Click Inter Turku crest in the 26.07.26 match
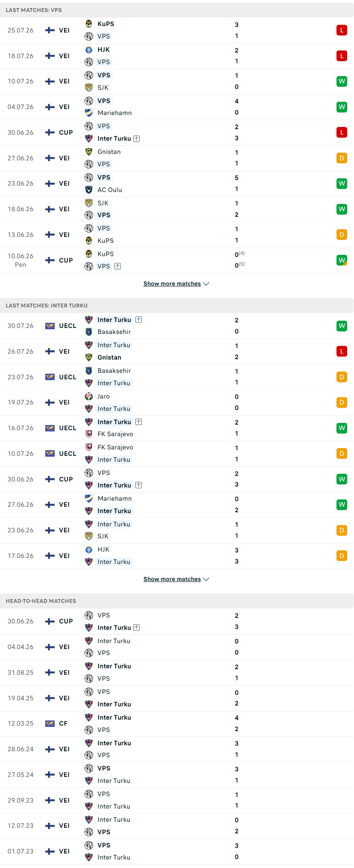The width and height of the screenshot is (354, 868). (x=89, y=345)
